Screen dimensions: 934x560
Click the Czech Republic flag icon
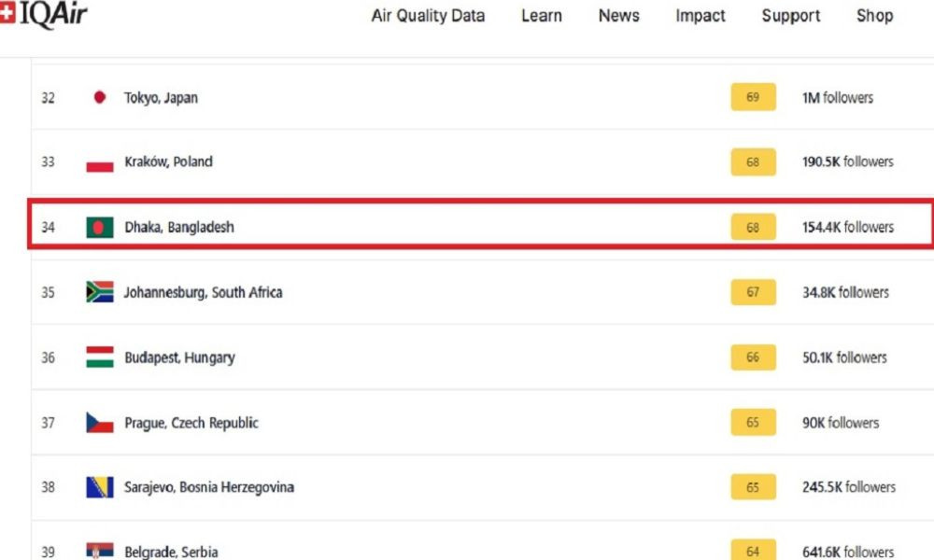100,423
